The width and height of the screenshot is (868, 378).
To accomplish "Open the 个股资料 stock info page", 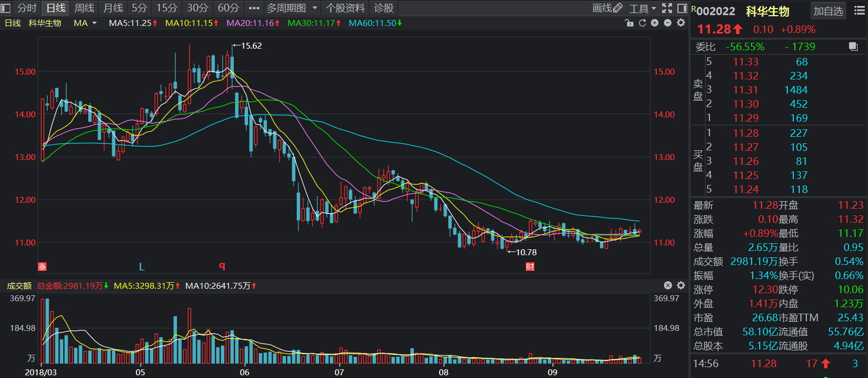I will tap(345, 8).
